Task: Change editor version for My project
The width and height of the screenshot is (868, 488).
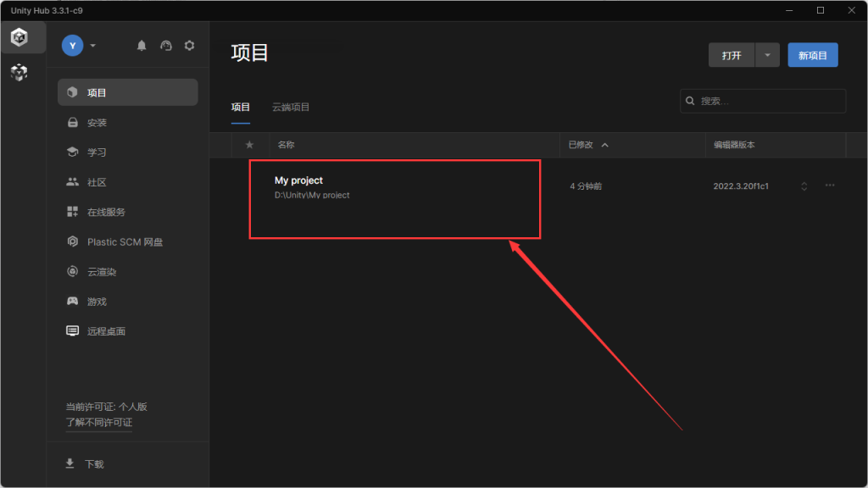Action: [x=804, y=186]
